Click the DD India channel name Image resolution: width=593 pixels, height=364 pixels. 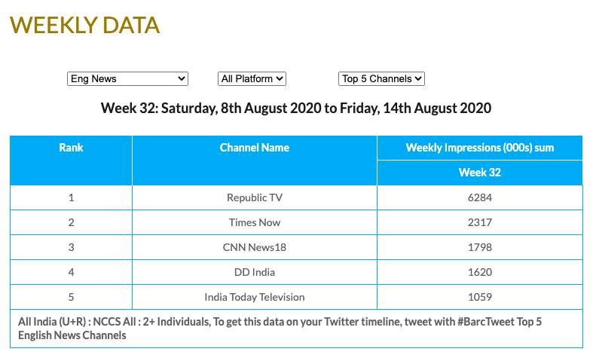(x=255, y=272)
